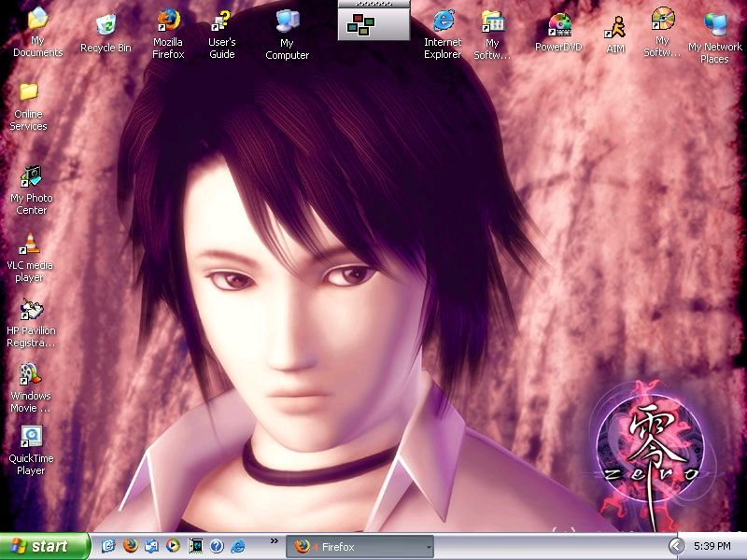Image resolution: width=747 pixels, height=560 pixels.
Task: Select My Network Places icon
Action: (x=714, y=38)
